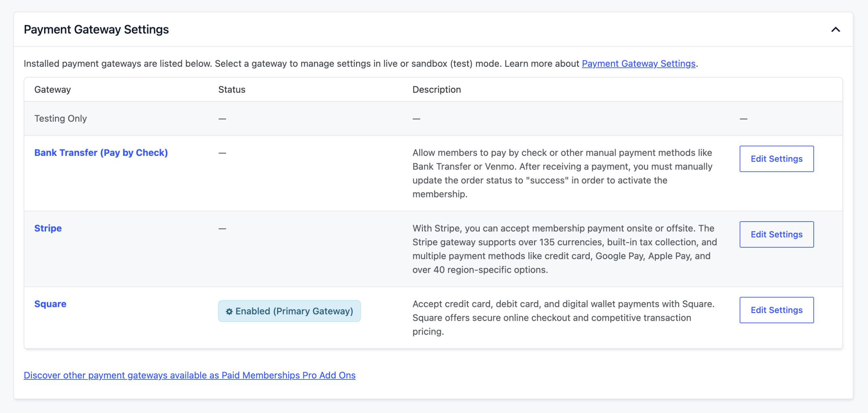Collapse the Payment Gateway Settings panel
This screenshot has height=413, width=868.
pos(835,29)
